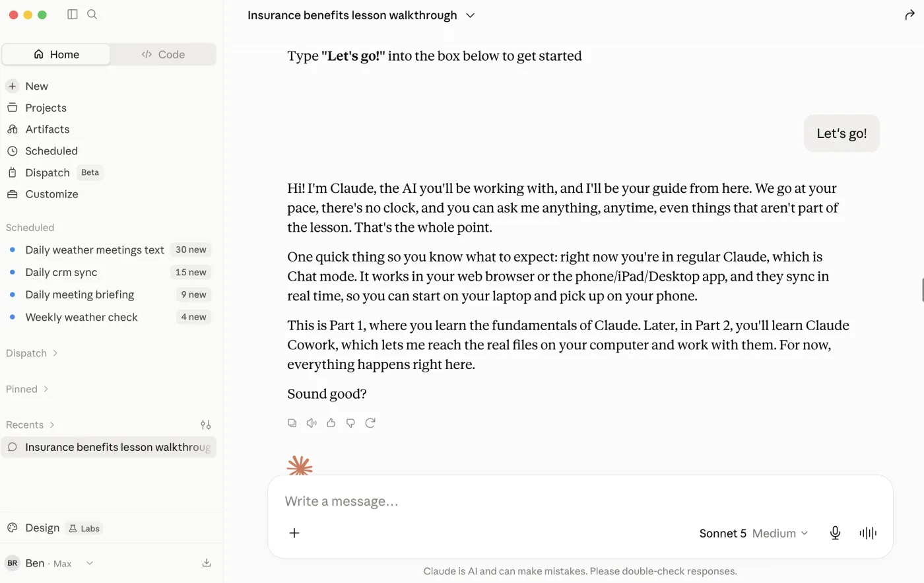
Task: Click the plus attachment icon in message box
Action: point(294,533)
